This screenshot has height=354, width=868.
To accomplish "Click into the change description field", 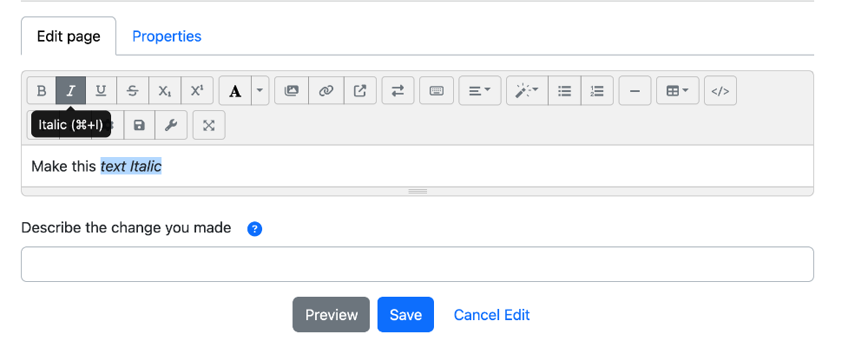I will pos(418,265).
